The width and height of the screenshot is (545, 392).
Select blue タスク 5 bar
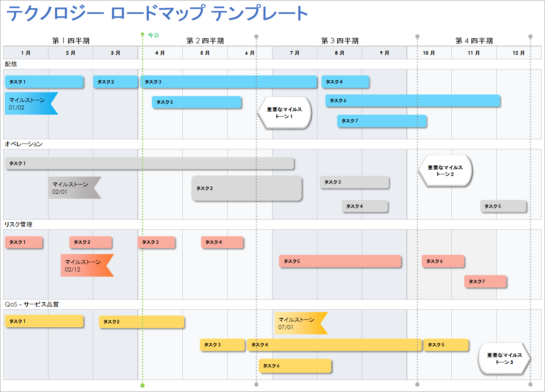point(197,102)
